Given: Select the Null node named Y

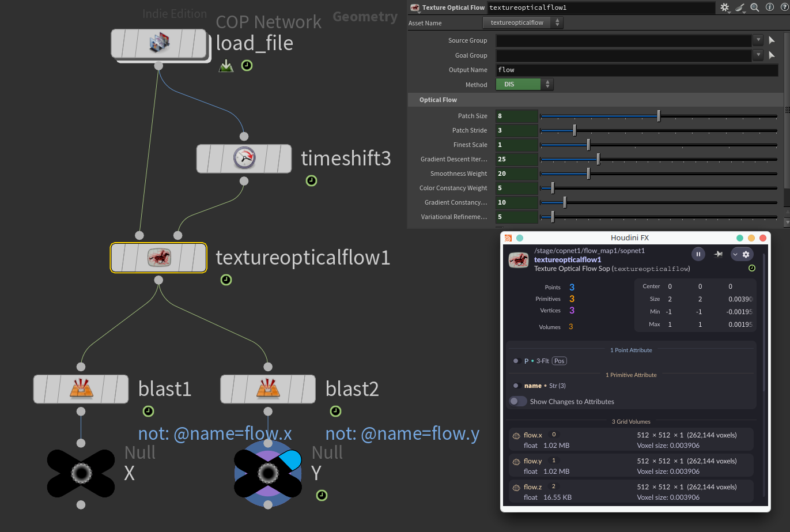Looking at the screenshot, I should point(268,473).
